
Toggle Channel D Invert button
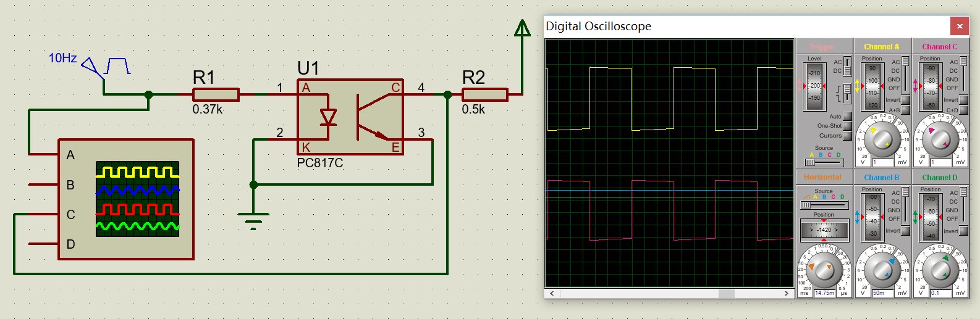pos(963,231)
